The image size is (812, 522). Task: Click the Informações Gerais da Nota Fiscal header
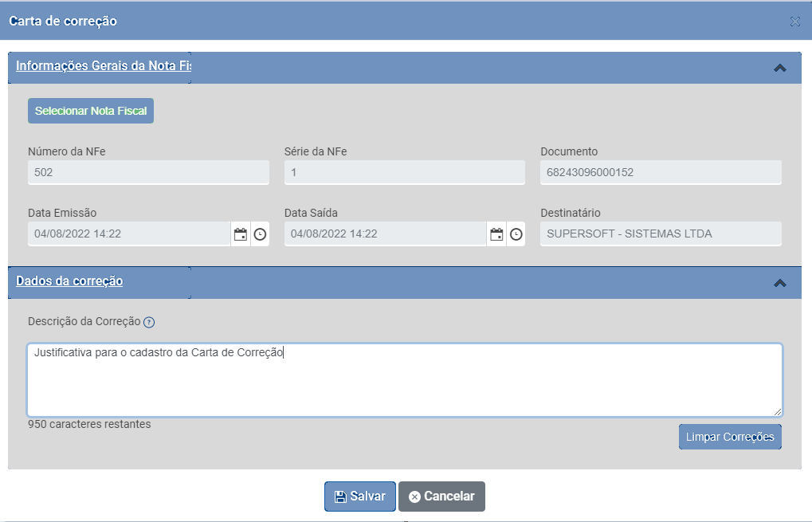[104, 66]
